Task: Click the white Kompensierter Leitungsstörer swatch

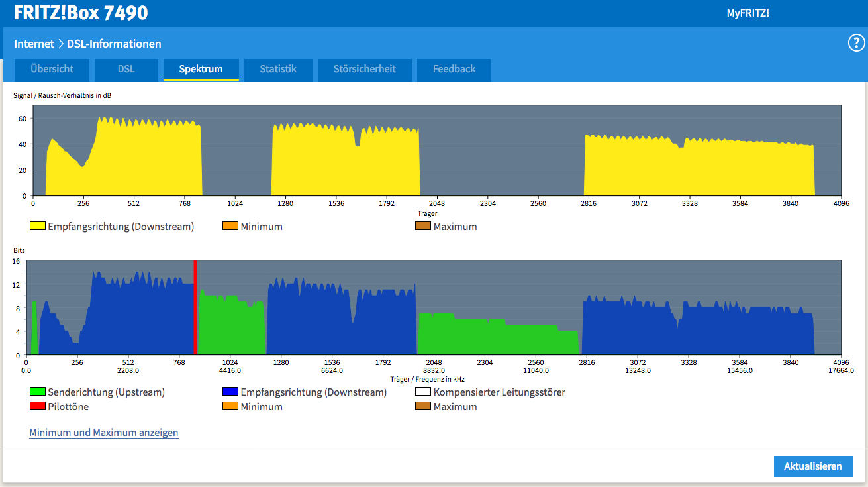Action: click(x=423, y=392)
